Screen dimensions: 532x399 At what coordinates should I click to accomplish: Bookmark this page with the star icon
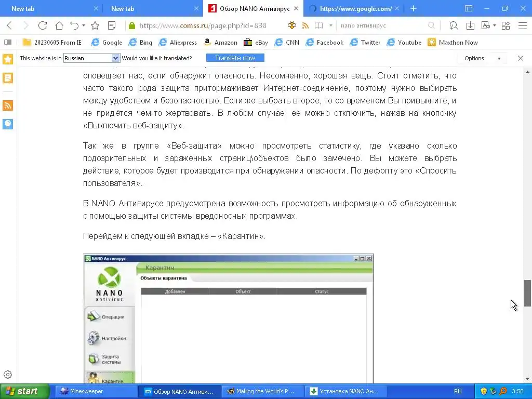tap(96, 25)
